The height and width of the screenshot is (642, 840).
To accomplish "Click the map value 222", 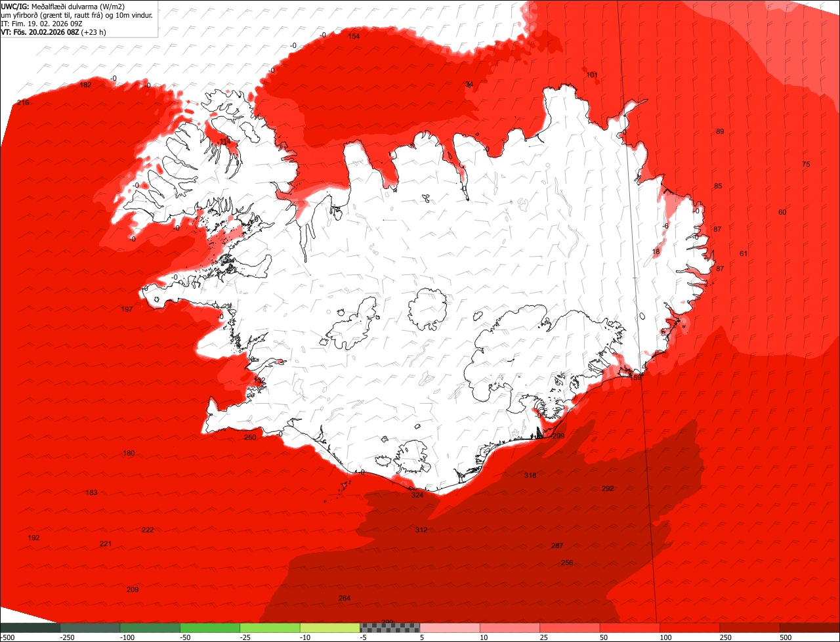I will 148,530.
